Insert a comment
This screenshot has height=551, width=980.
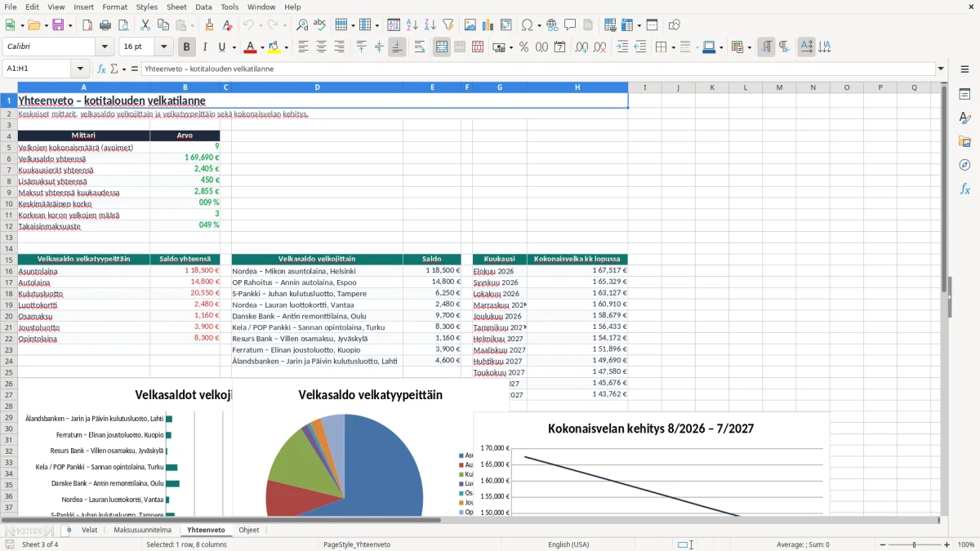[x=570, y=25]
